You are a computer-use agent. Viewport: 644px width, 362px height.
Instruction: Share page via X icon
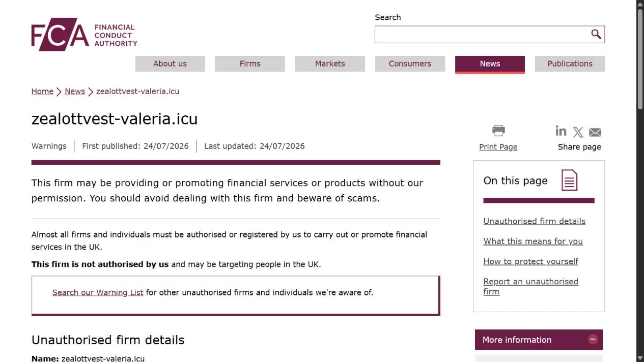point(578,132)
